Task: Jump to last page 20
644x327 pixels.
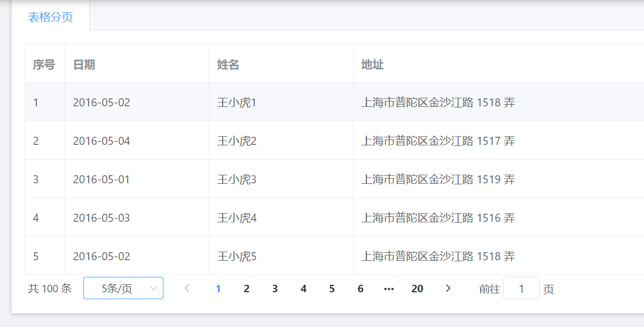Action: [x=418, y=289]
